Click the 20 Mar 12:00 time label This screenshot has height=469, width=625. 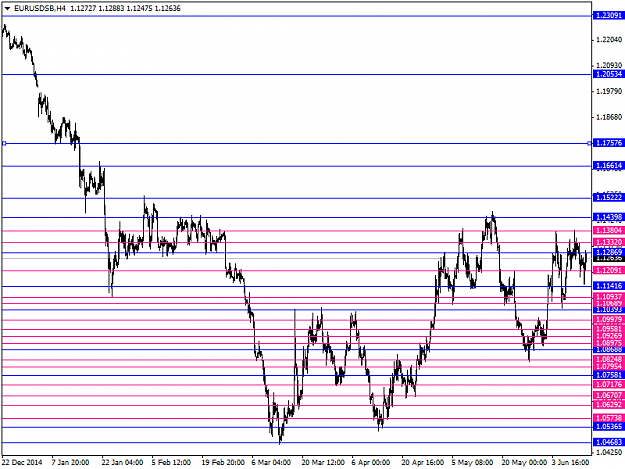click(323, 463)
